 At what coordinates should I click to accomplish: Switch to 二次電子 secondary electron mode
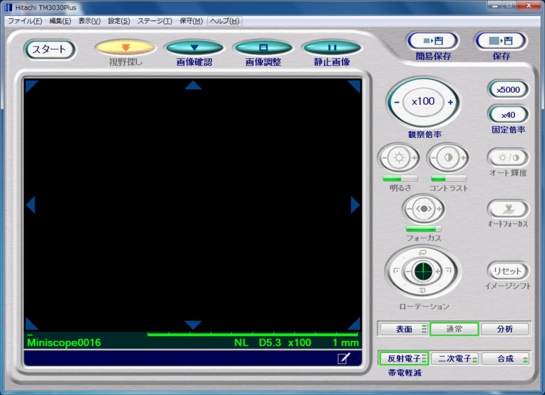(455, 358)
